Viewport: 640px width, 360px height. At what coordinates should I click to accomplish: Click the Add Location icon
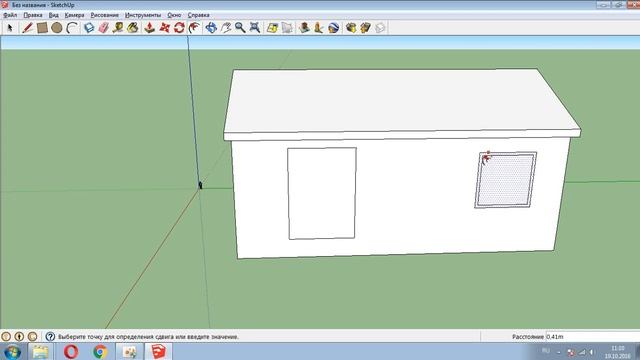click(272, 28)
